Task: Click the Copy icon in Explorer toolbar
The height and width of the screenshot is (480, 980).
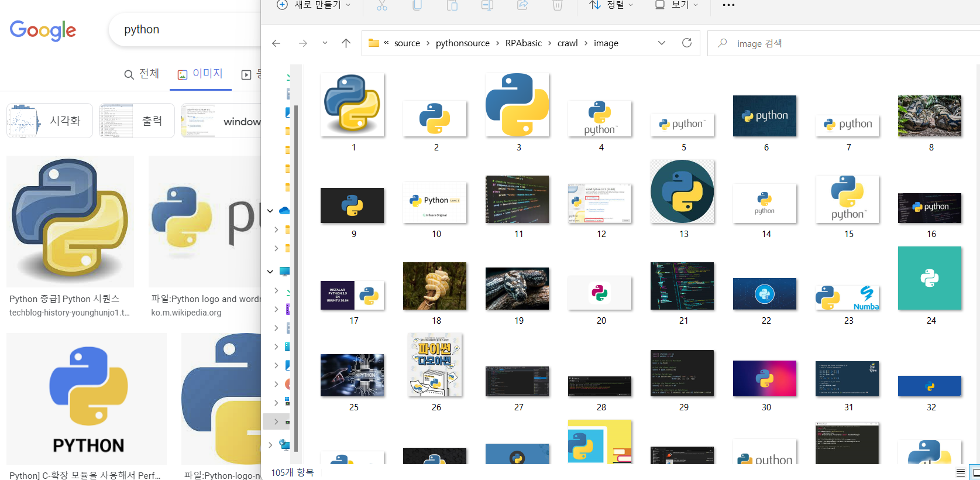Action: coord(417,5)
